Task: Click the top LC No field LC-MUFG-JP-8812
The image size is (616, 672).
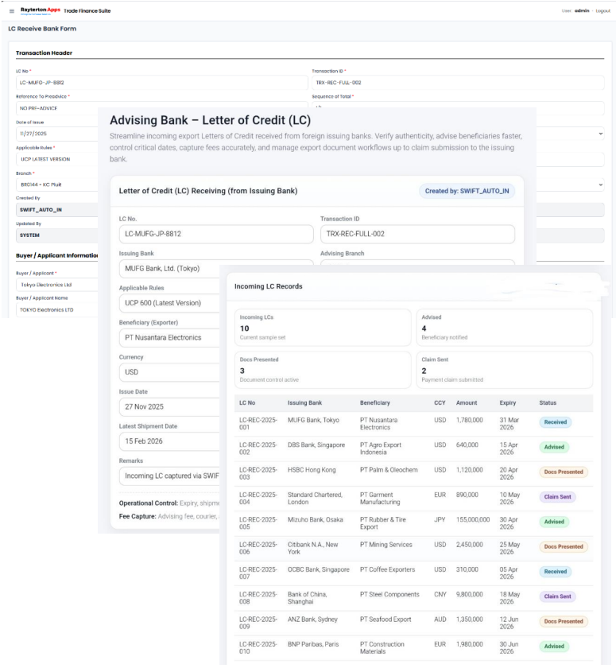Action: pyautogui.click(x=56, y=83)
